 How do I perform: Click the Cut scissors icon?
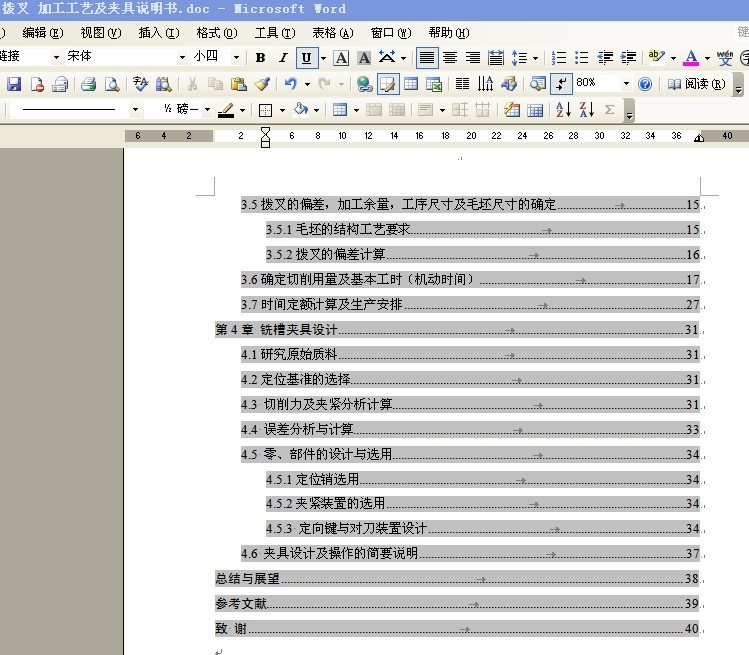(x=192, y=84)
